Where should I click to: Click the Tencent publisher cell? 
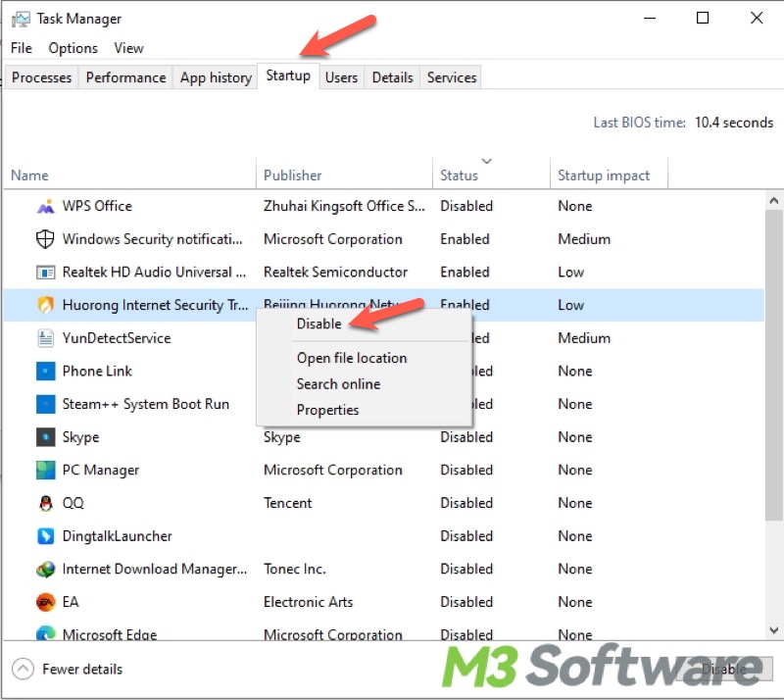pyautogui.click(x=287, y=503)
